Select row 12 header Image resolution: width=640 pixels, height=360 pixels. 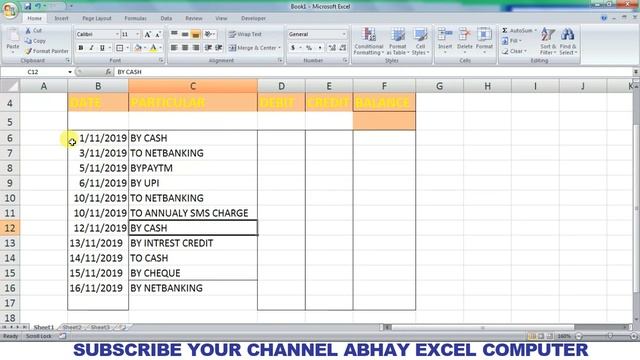pyautogui.click(x=10, y=228)
